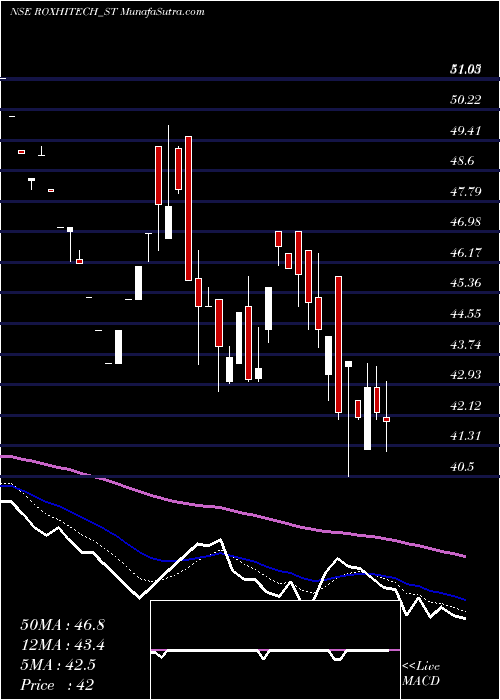Click the 49.41 price axis label
The image size is (500, 700).
coord(466,131)
